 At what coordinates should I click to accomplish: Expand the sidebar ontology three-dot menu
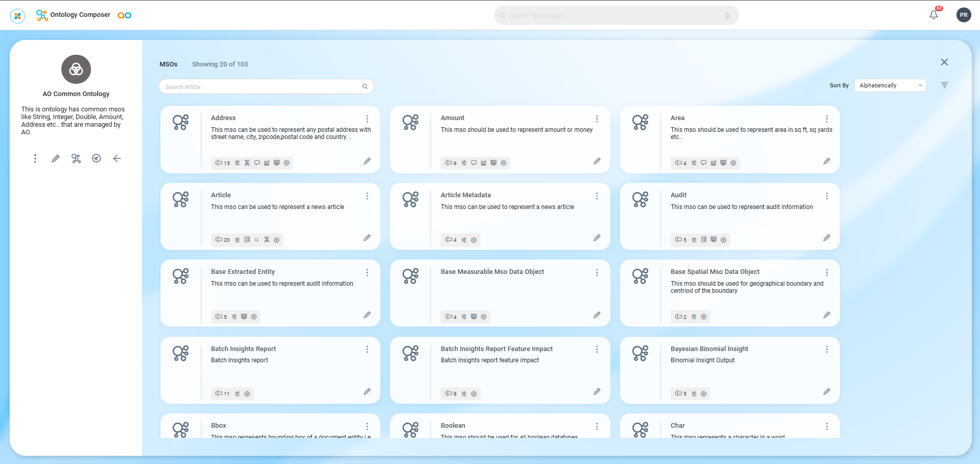(35, 158)
